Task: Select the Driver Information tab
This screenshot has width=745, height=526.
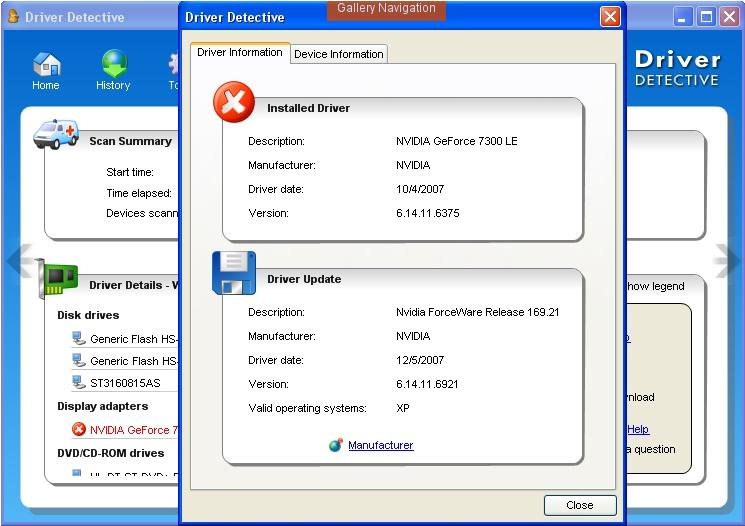Action: point(240,52)
